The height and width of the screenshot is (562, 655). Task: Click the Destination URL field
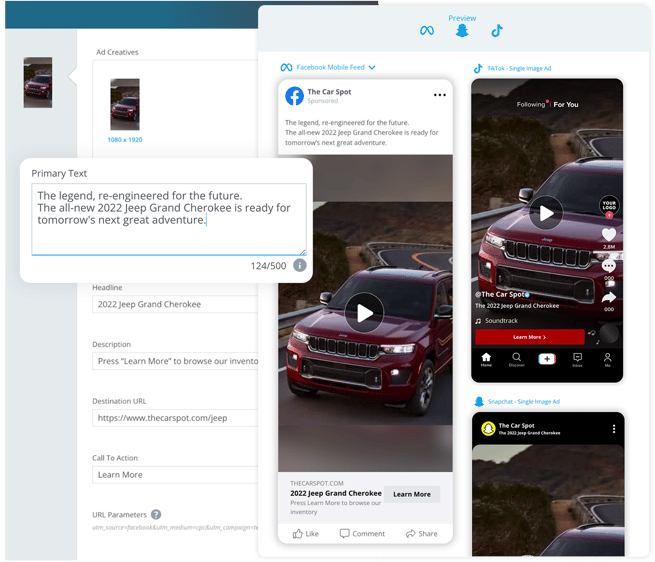(175, 418)
